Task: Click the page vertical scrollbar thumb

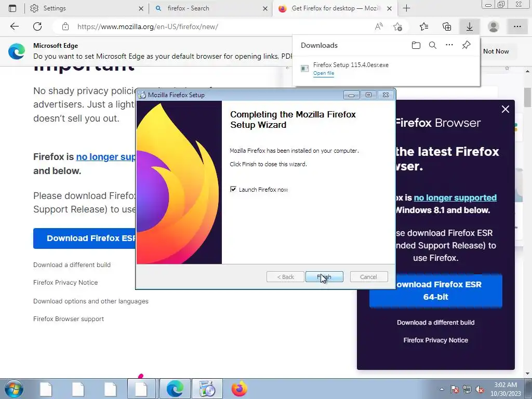Action: (528, 97)
